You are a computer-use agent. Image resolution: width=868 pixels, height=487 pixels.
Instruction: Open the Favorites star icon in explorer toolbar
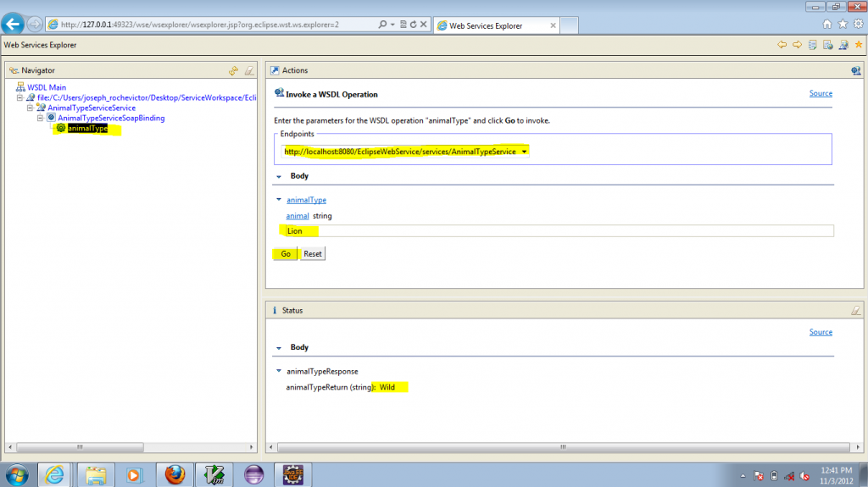[x=858, y=45]
